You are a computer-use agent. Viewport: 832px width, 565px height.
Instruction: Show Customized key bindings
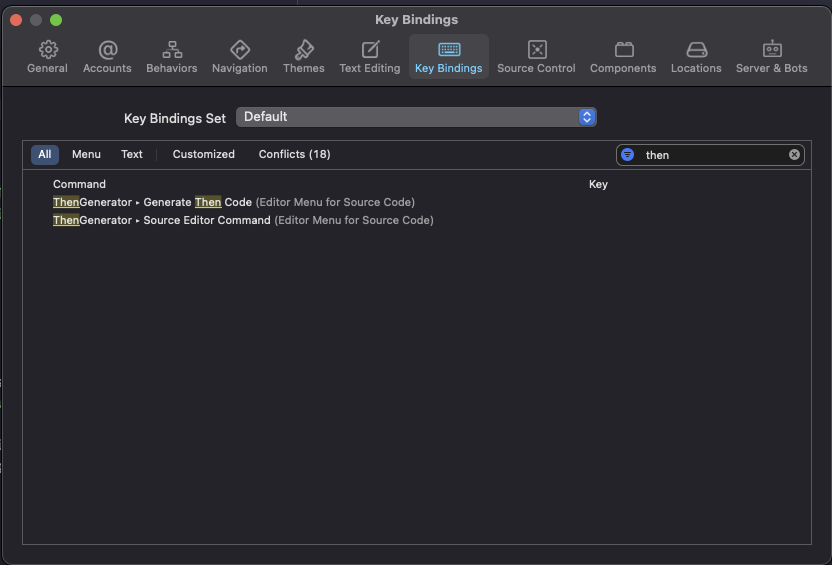coord(204,154)
